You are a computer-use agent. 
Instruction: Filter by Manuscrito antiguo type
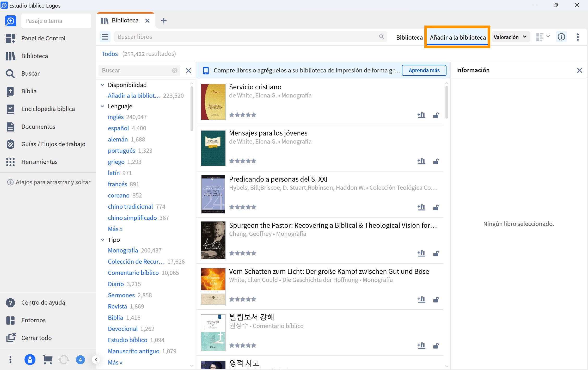coord(133,351)
